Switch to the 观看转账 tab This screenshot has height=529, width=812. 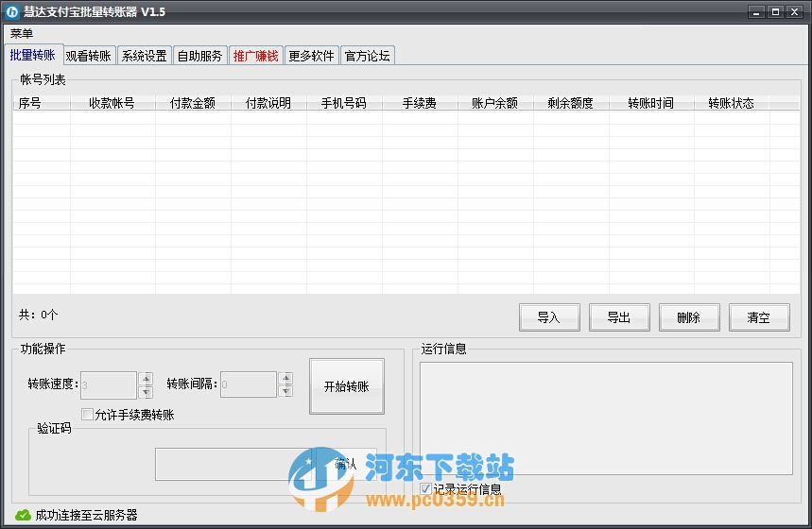[89, 56]
